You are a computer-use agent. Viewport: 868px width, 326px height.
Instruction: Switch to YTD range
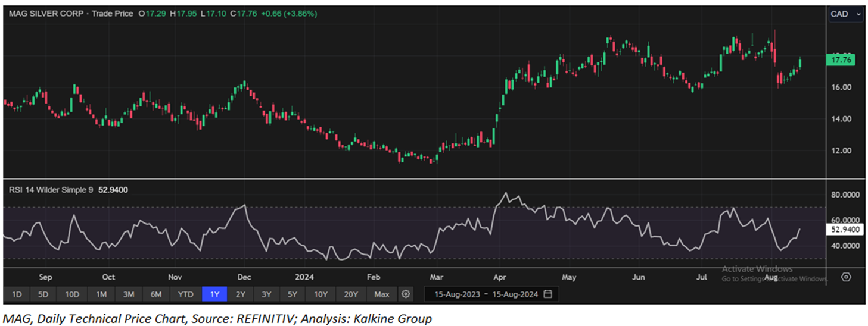point(185,294)
